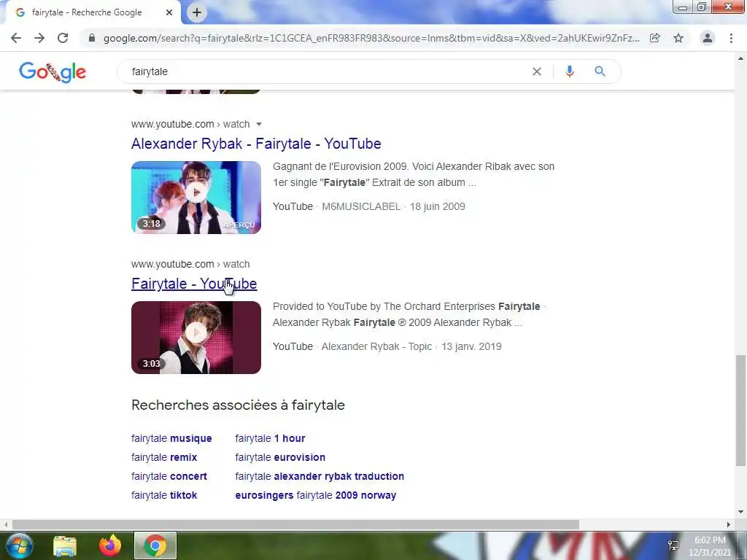The width and height of the screenshot is (747, 560).
Task: Bookmark this page with the star icon
Action: point(678,38)
